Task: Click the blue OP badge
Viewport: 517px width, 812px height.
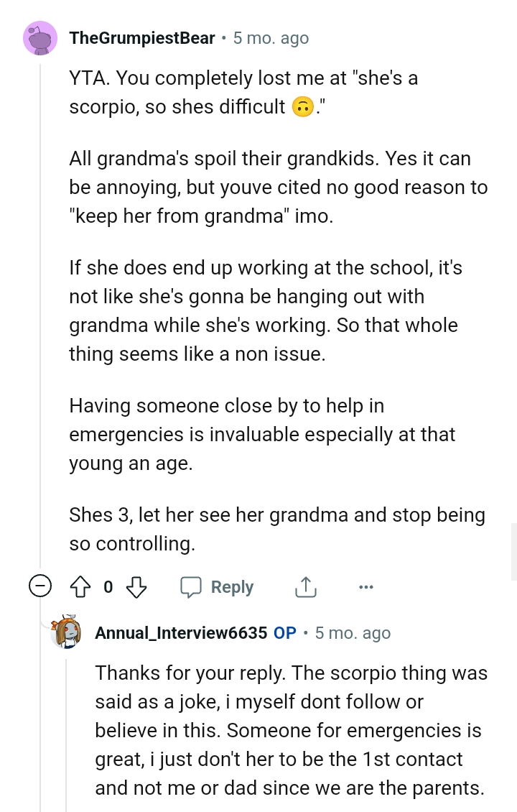Action: [285, 633]
